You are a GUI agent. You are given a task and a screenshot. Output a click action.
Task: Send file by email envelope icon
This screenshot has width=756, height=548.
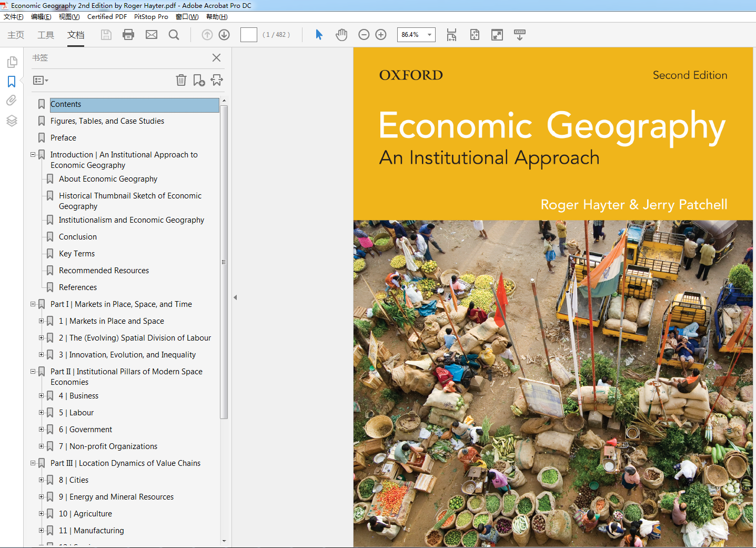(152, 35)
